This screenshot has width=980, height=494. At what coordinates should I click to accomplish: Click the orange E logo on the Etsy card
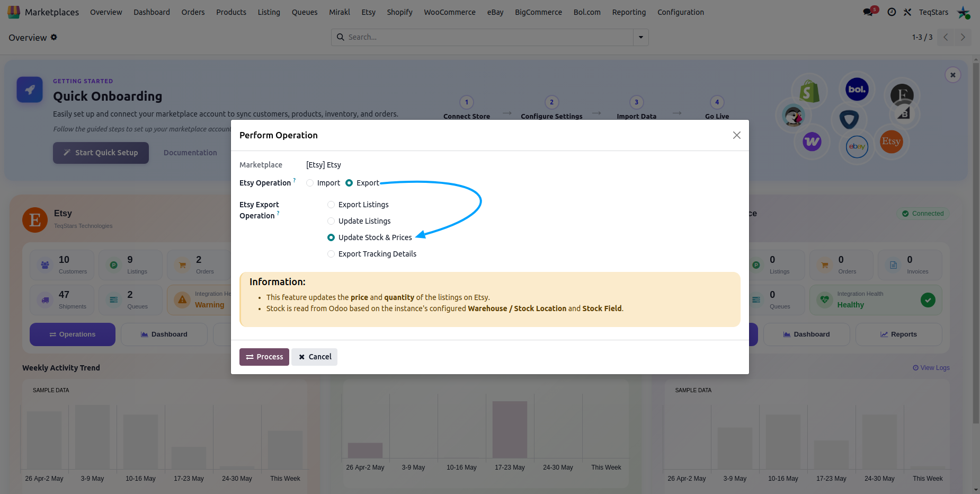coord(35,219)
